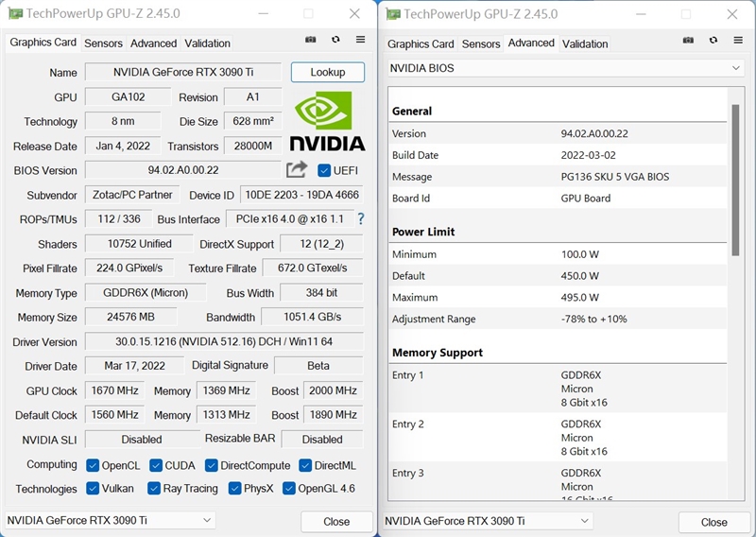Open the NVIDIA BIOS dropdown
Screen dimensions: 756x537
(566, 68)
